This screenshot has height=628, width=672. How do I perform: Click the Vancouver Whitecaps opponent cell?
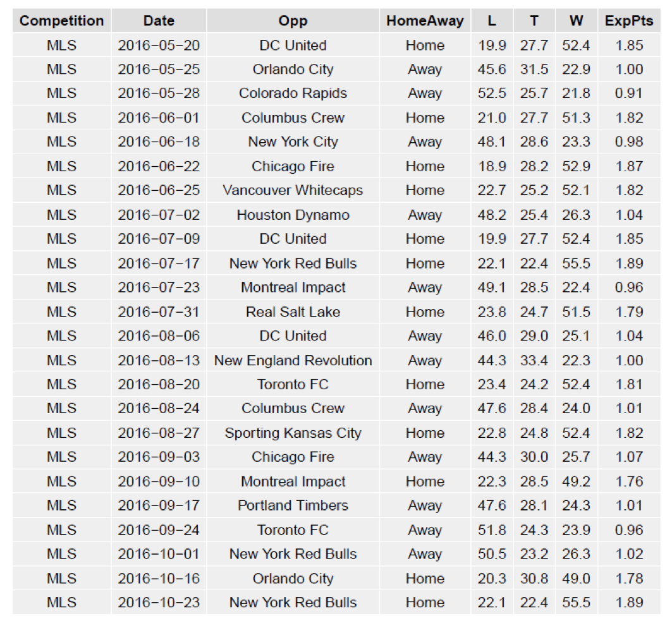[x=293, y=190]
